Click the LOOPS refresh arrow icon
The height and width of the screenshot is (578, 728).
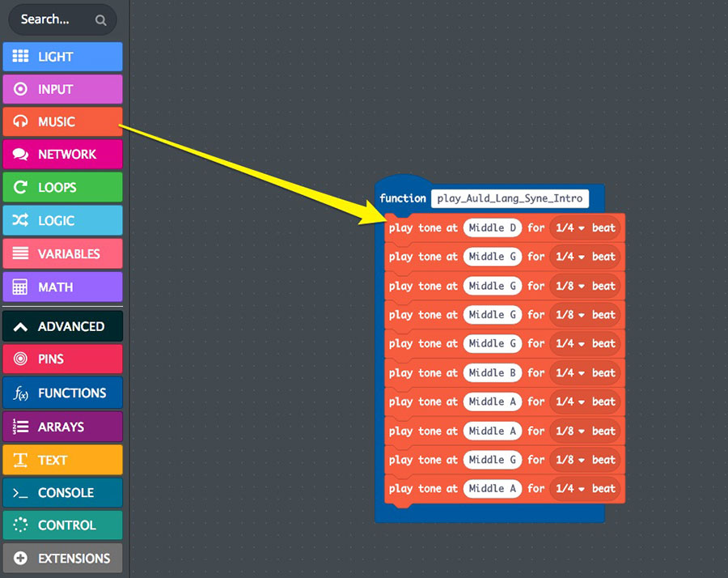pos(21,187)
